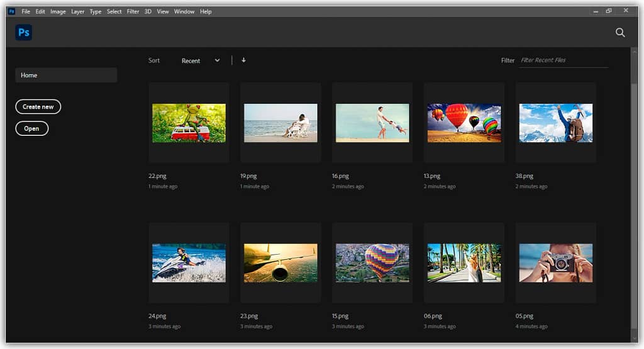Click the 05.png file name
Screen dimensions: 644x349
[x=524, y=316]
